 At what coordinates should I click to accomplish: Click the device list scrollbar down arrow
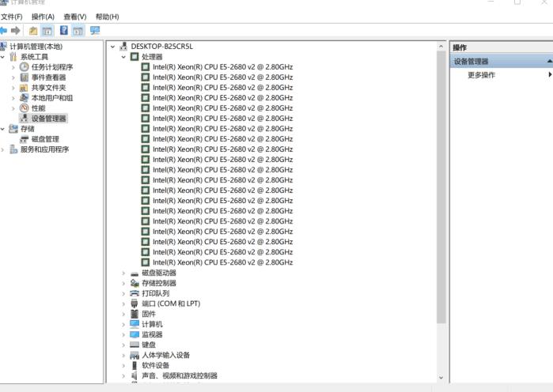[x=441, y=377]
